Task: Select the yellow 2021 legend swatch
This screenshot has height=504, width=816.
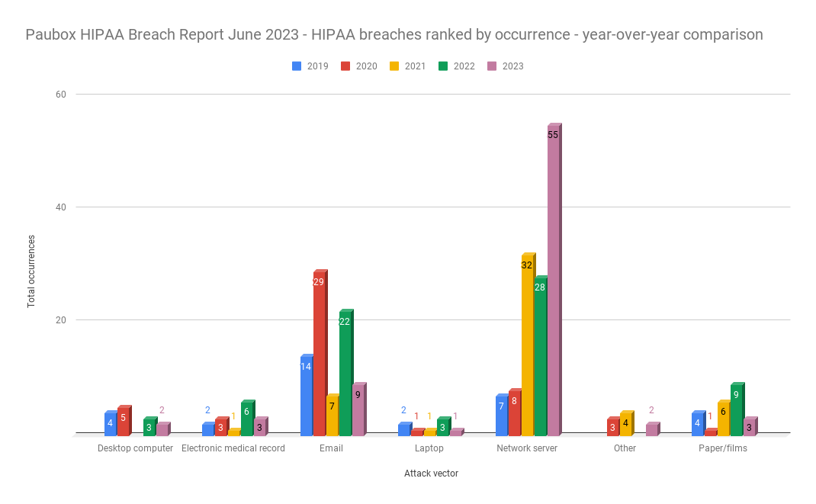Action: [394, 66]
